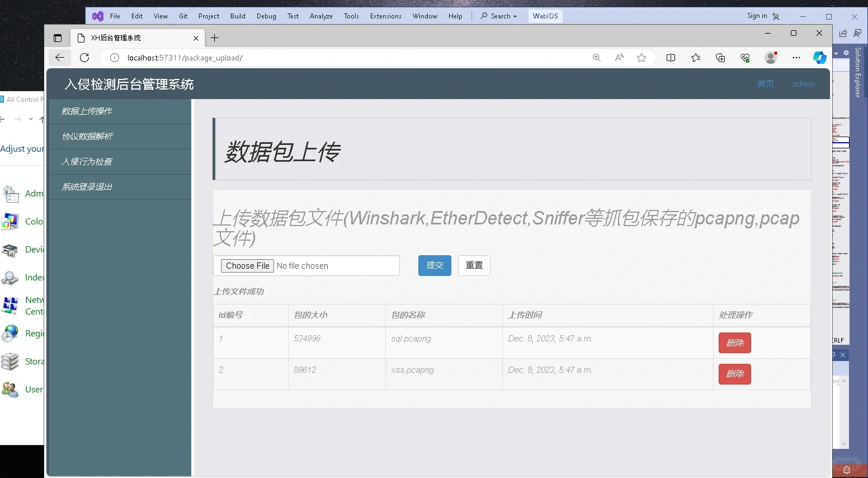The image size is (868, 478).
Task: Open the Debug menu in Visual Studio
Action: point(266,16)
